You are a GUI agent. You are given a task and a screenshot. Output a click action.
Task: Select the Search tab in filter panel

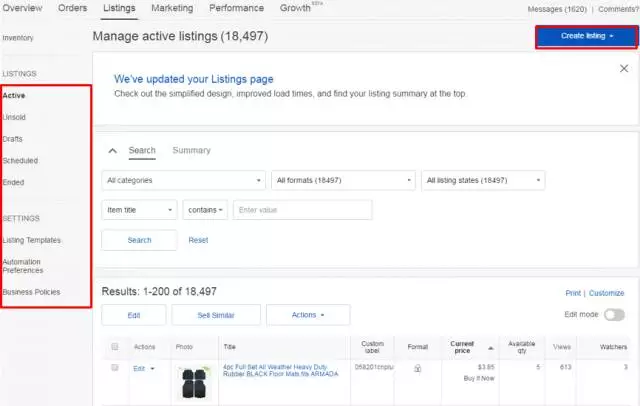(142, 150)
